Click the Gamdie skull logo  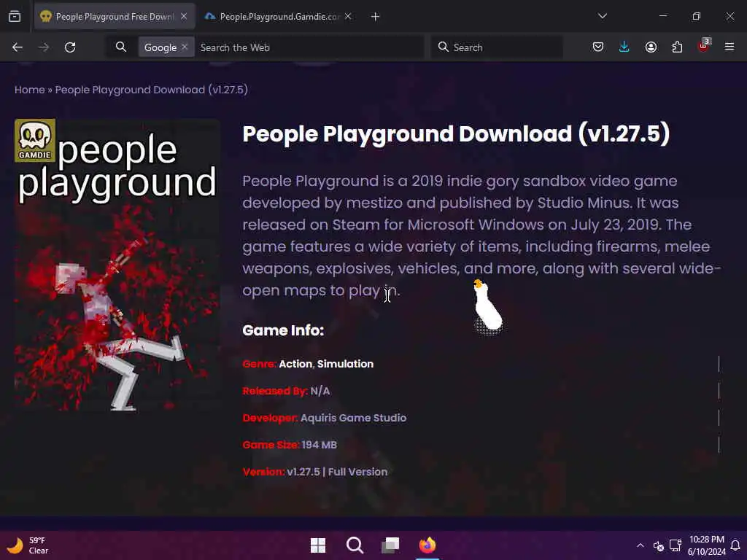(x=35, y=141)
